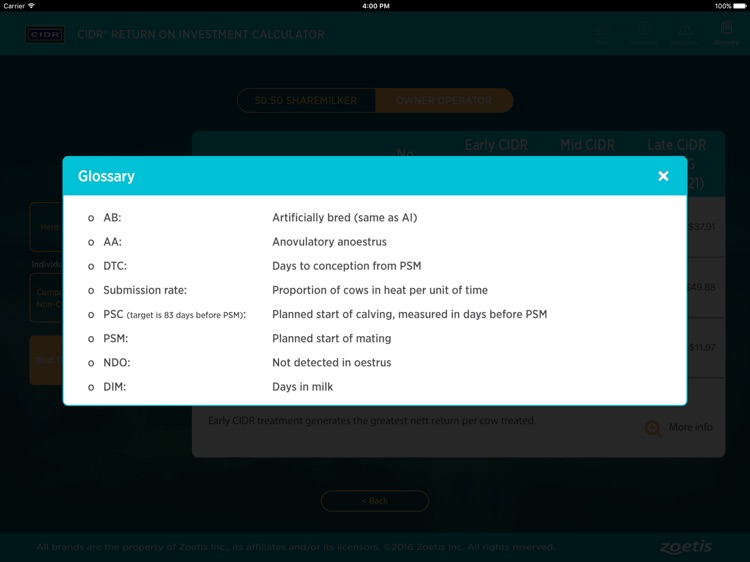Tap the bar chart toolbar icon
The height and width of the screenshot is (562, 750).
click(x=604, y=33)
